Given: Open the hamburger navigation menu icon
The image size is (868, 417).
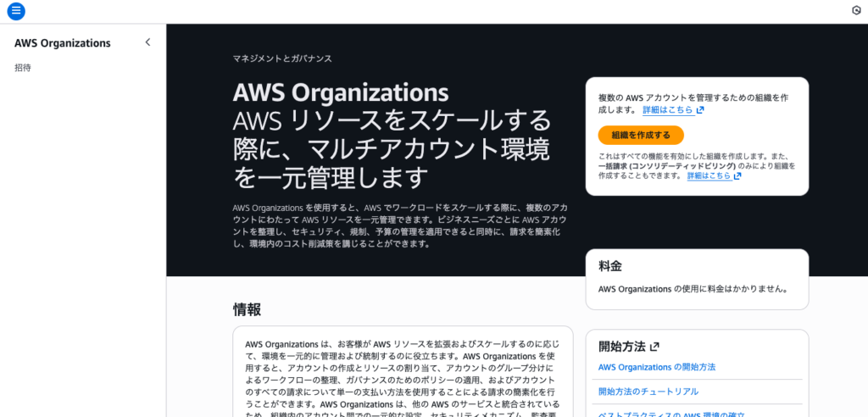Looking at the screenshot, I should (x=16, y=11).
